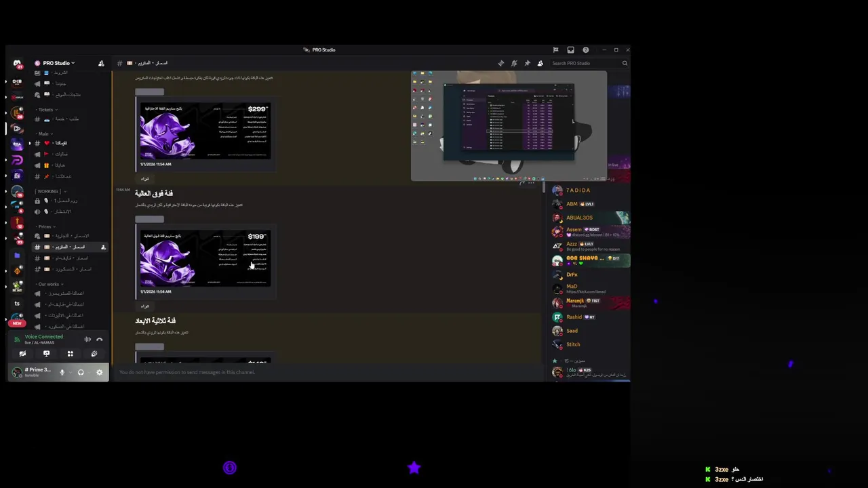Click the buy button under $299 embed
This screenshot has height=488, width=868.
click(x=144, y=179)
